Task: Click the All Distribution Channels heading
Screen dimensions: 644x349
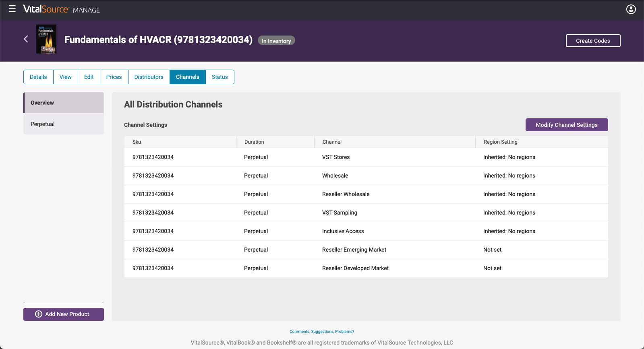Action: pos(173,105)
